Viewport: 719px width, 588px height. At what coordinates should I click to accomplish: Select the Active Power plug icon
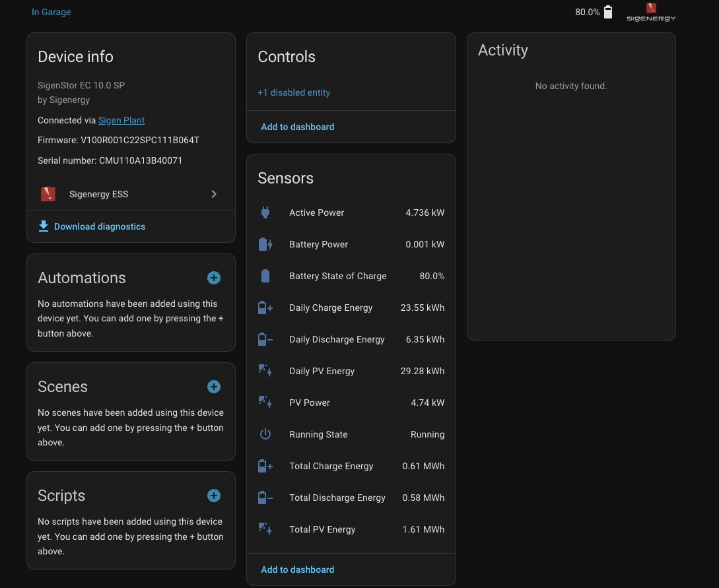coord(265,212)
